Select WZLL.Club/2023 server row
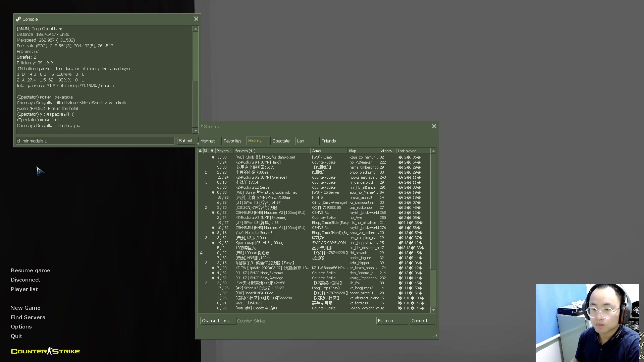This screenshot has height=362, width=644. coord(315,303)
